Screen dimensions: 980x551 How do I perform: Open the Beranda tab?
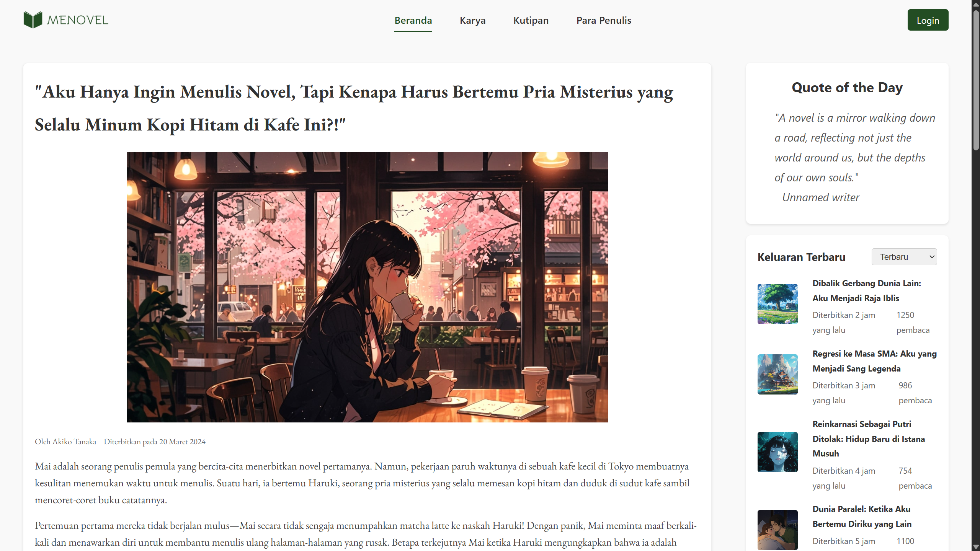413,20
